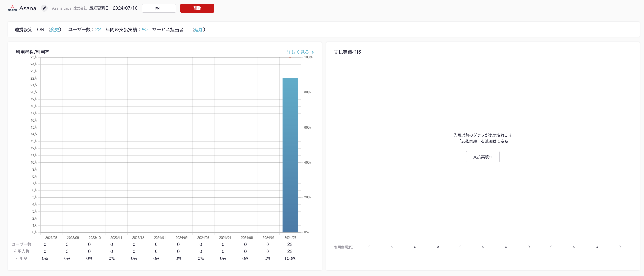
Task: Click the 100% 利用率 value for 2024/07
Action: (x=290, y=259)
